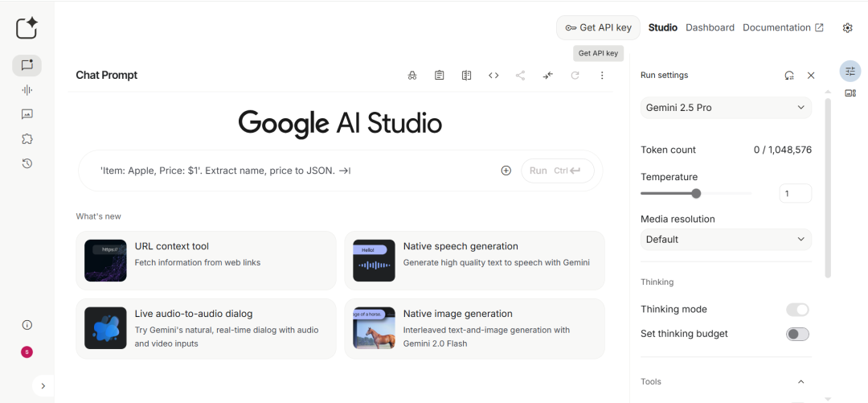Open the Chat prompt sidebar icon
Viewport: 868px width, 403px height.
tap(27, 65)
